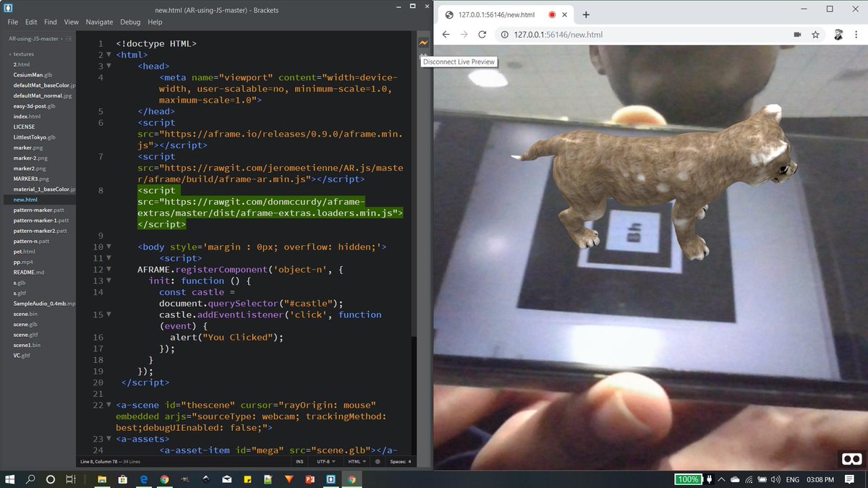Viewport: 868px width, 488px height.
Task: Open a new browser tab with the plus button
Action: point(586,13)
